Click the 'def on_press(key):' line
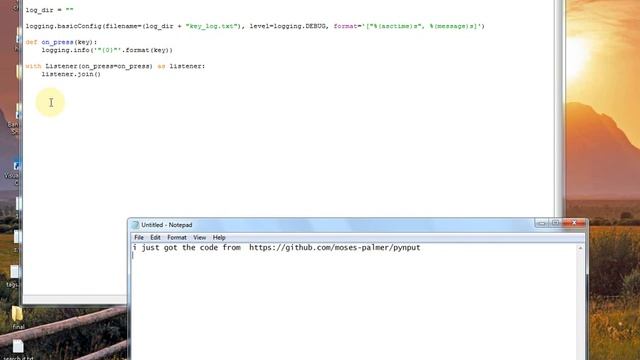This screenshot has height=360, width=640. pyautogui.click(x=61, y=42)
